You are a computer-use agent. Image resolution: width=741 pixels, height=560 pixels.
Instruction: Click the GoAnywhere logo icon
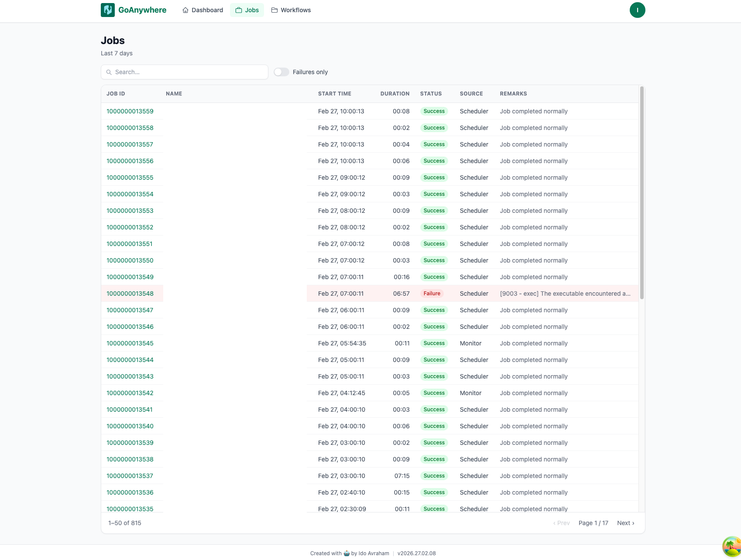[107, 10]
